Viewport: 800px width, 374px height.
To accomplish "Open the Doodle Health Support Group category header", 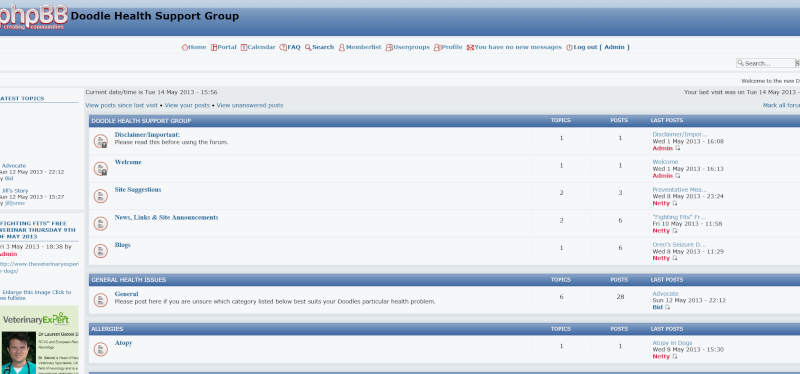I will (x=141, y=121).
